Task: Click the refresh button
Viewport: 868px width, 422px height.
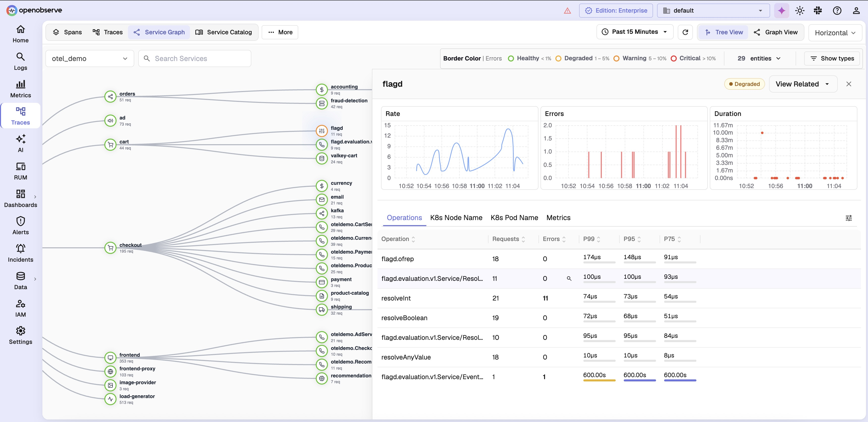Action: [685, 32]
